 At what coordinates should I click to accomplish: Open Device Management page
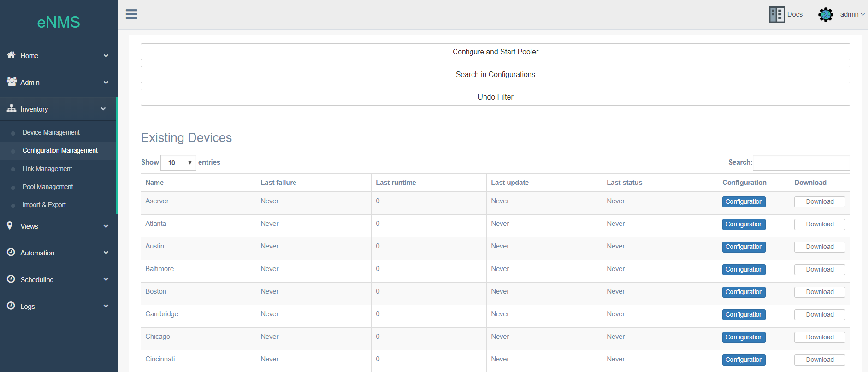click(x=51, y=132)
